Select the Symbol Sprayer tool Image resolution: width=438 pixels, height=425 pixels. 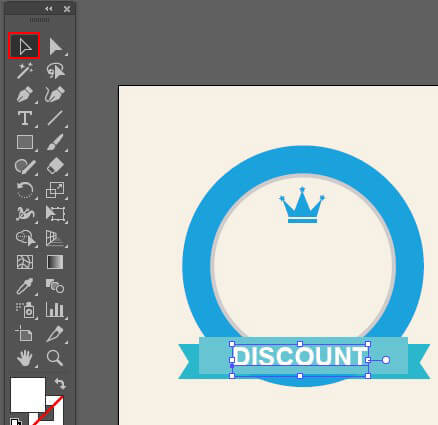pyautogui.click(x=25, y=310)
